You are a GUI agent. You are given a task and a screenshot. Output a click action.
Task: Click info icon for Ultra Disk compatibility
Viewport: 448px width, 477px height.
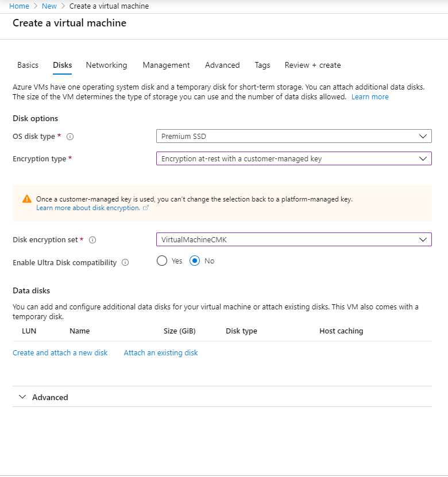tap(125, 262)
